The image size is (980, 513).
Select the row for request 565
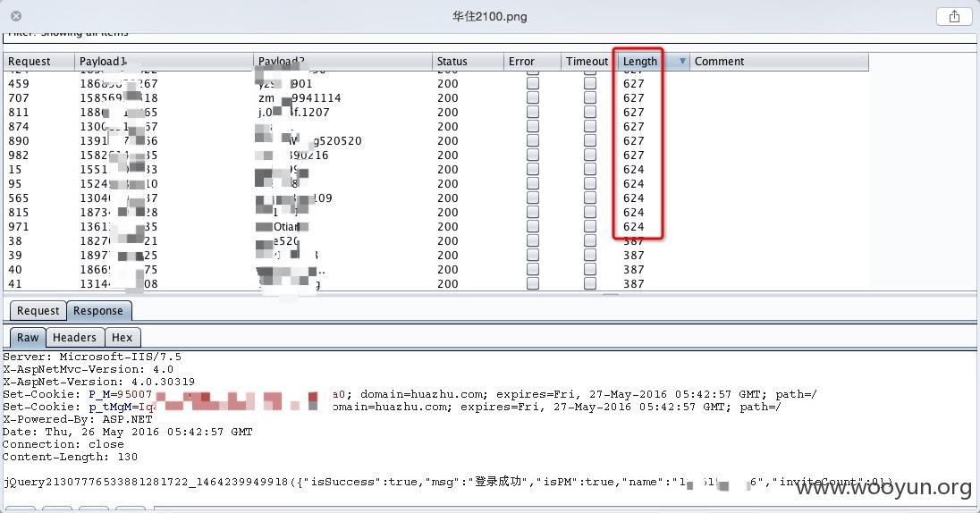point(436,198)
